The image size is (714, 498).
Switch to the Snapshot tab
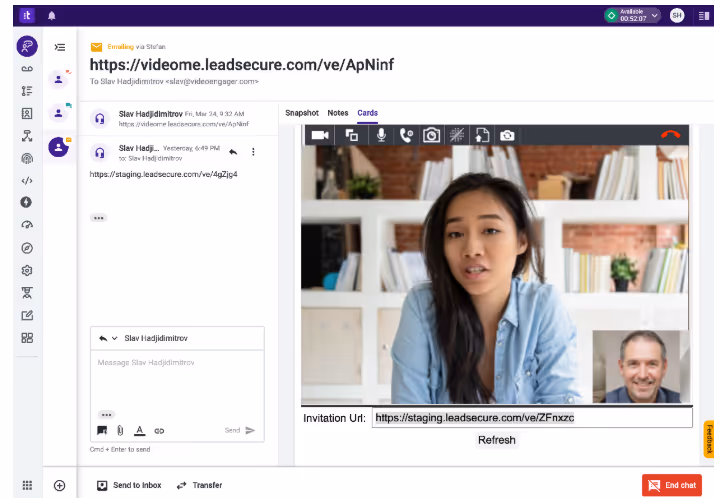302,113
